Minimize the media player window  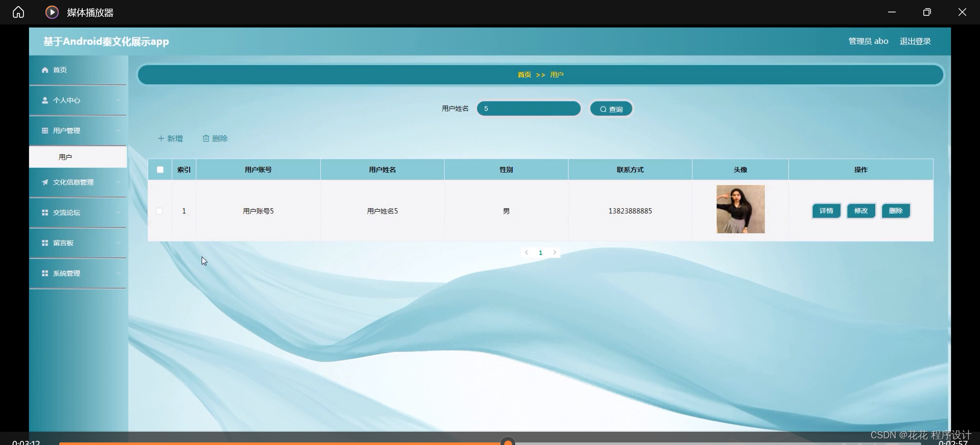(892, 12)
